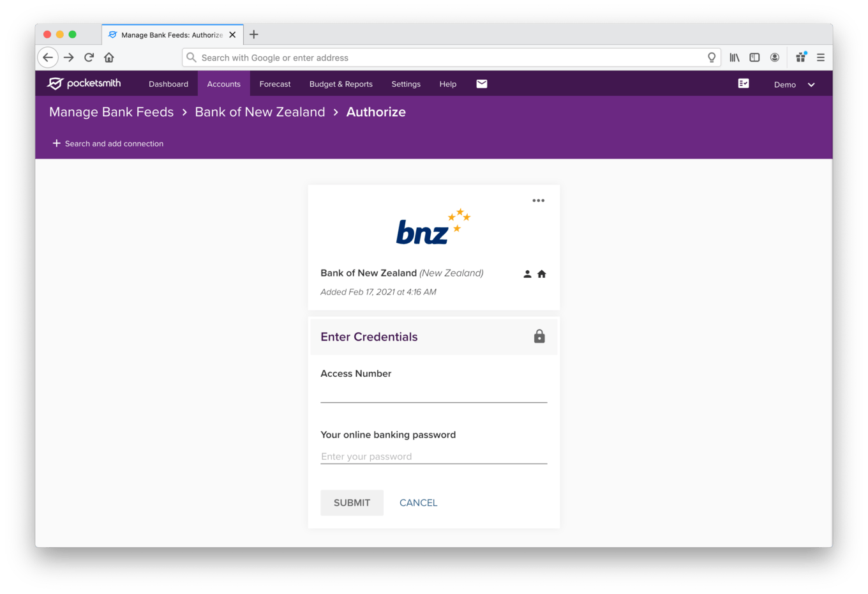
Task: Click the browser reload icon
Action: (x=89, y=57)
